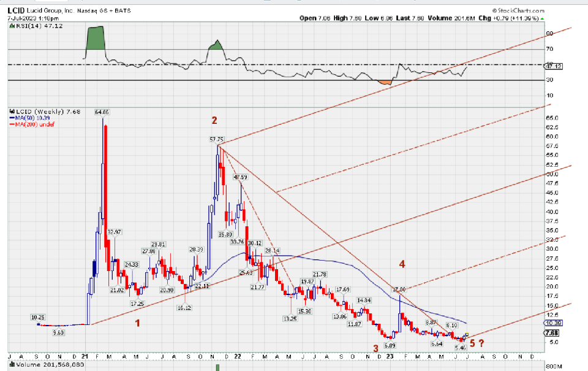This screenshot has height=371, width=588.
Task: Click the 21.77 low price label
Action: pos(258,287)
